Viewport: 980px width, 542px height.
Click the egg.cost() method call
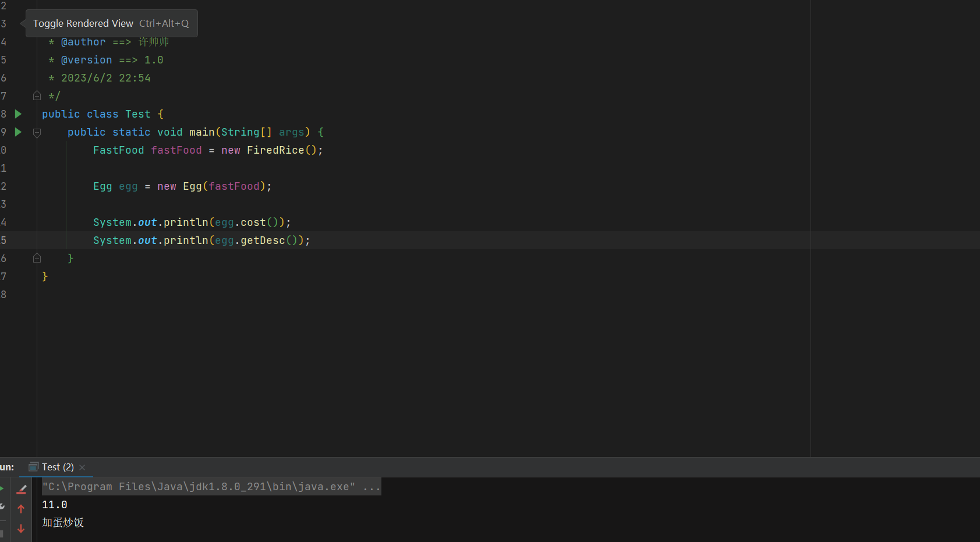pyautogui.click(x=253, y=222)
